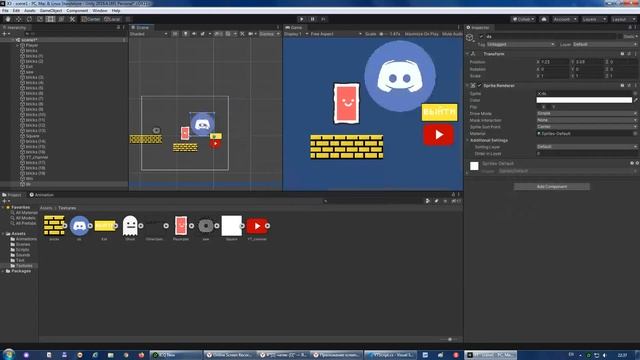Toggle pivot Center button
640x360 pixels.
[x=91, y=19]
